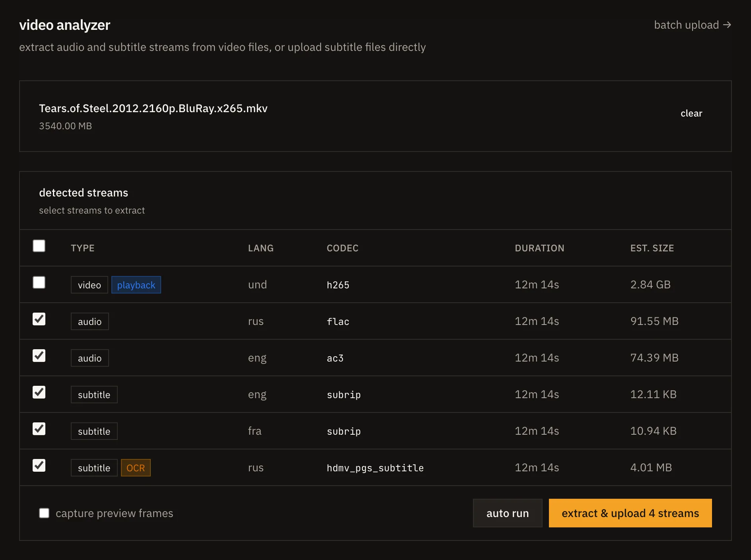Uncheck the fra subrip subtitle stream
The height and width of the screenshot is (560, 751).
[39, 429]
